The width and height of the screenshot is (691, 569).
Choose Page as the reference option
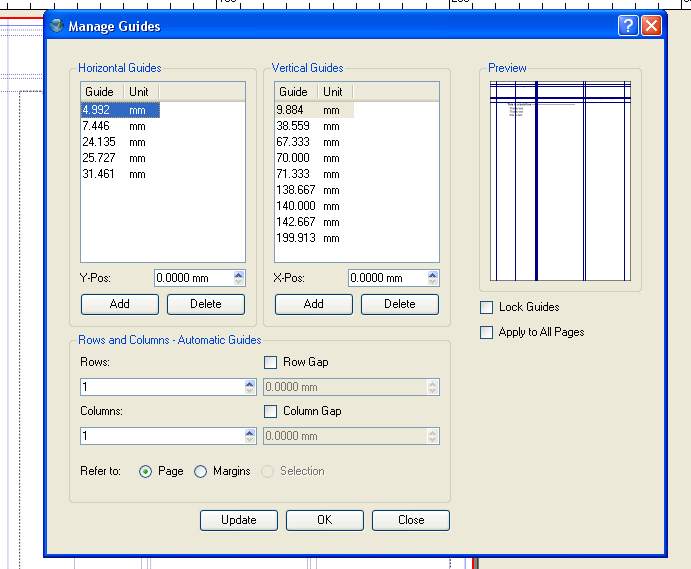pyautogui.click(x=146, y=471)
